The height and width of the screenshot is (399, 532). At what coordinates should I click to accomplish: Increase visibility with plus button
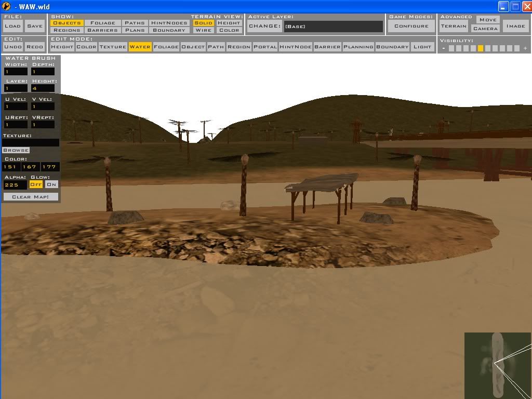(525, 48)
